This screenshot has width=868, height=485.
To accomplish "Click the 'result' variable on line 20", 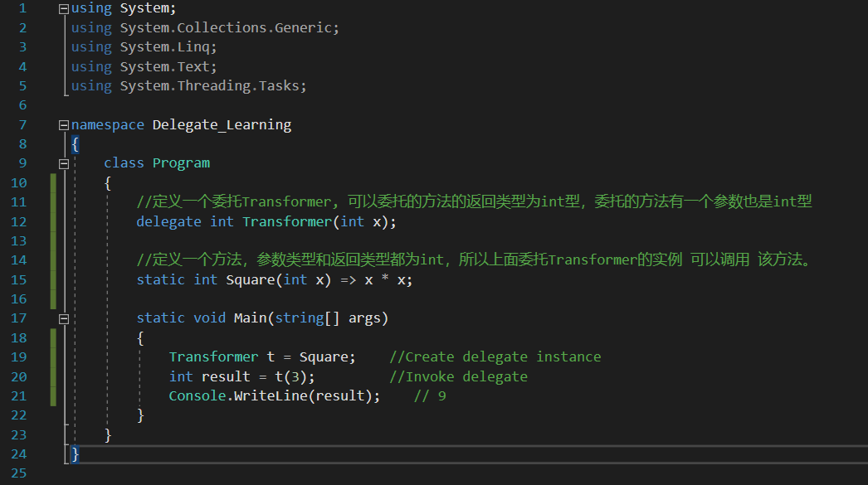I will (x=226, y=376).
